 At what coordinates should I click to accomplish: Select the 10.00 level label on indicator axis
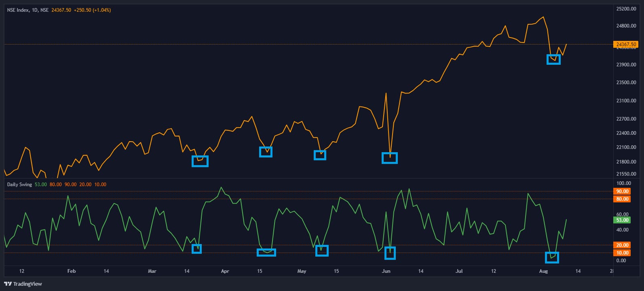point(622,253)
